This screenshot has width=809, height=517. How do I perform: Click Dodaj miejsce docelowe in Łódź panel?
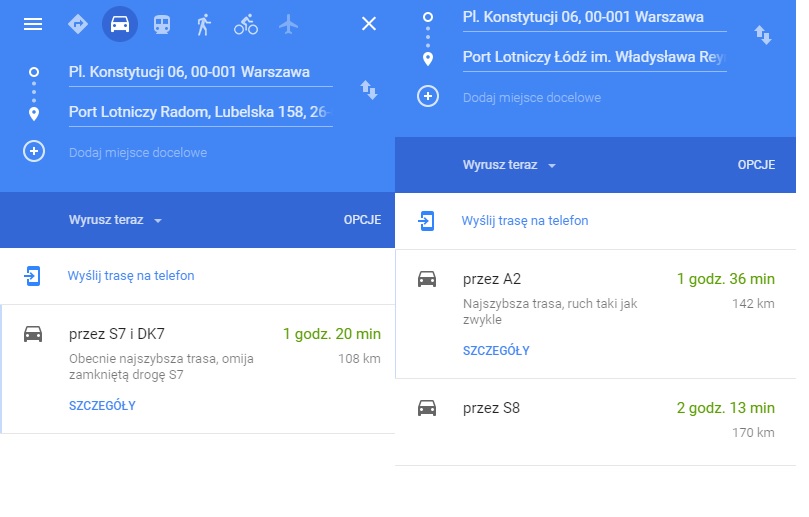(x=531, y=98)
